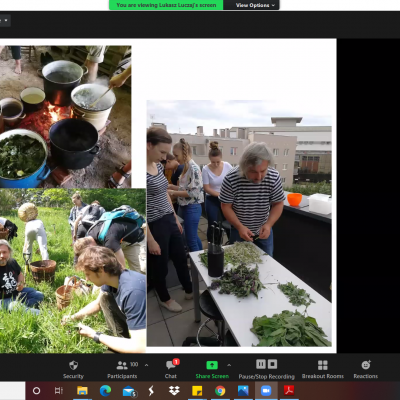
Task: Expand the Participants options caret
Action: pos(146,365)
